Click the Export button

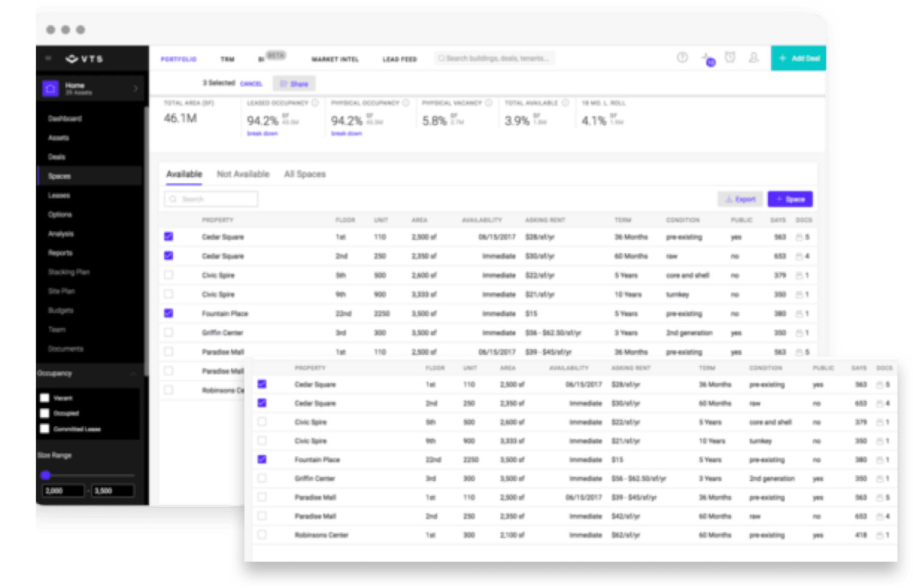740,199
